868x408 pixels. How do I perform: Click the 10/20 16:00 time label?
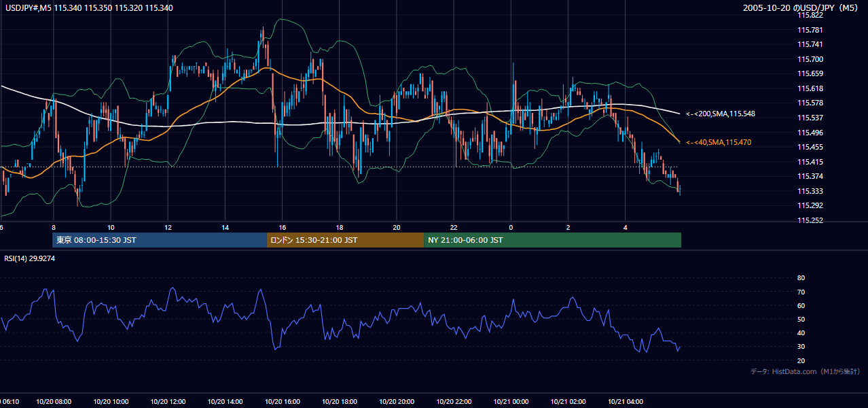tap(282, 402)
